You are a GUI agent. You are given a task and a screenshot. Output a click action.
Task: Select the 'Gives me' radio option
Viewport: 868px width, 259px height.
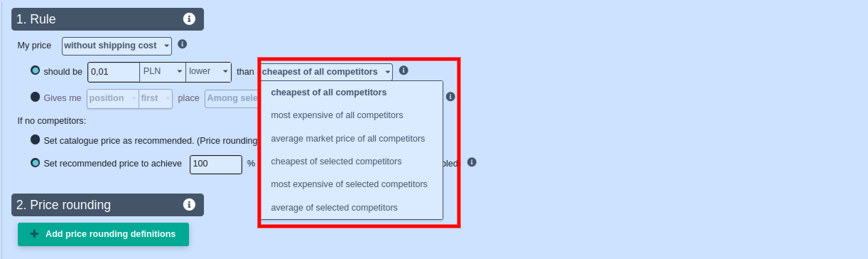point(36,97)
